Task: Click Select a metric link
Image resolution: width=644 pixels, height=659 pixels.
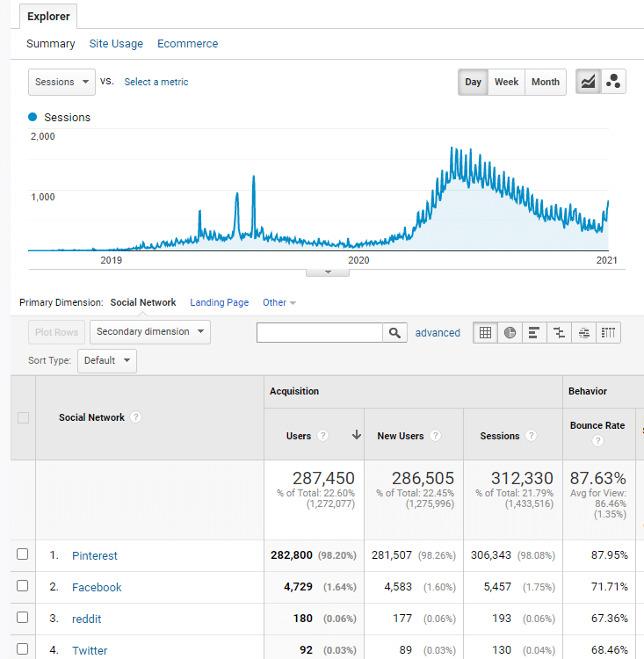Action: click(156, 82)
